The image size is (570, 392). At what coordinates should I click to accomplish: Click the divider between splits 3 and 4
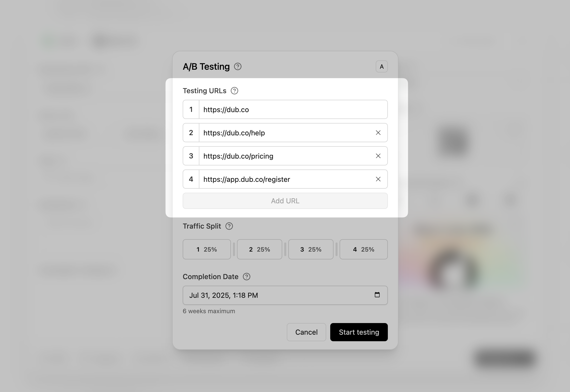pos(337,249)
